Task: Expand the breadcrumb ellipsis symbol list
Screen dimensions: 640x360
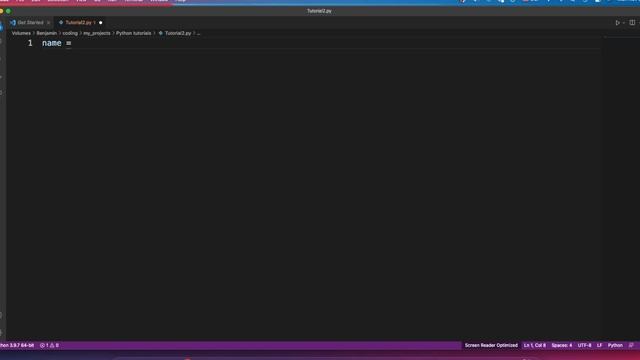Action: click(198, 33)
